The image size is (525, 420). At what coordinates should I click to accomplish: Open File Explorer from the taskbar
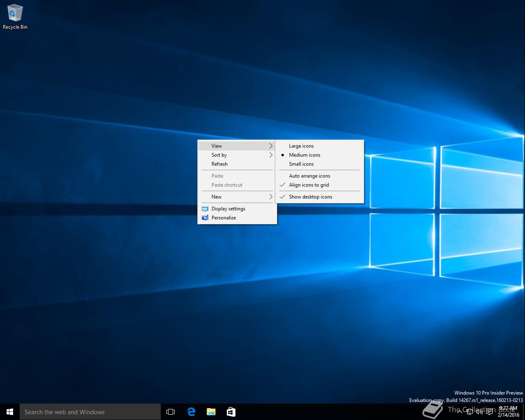click(211, 412)
